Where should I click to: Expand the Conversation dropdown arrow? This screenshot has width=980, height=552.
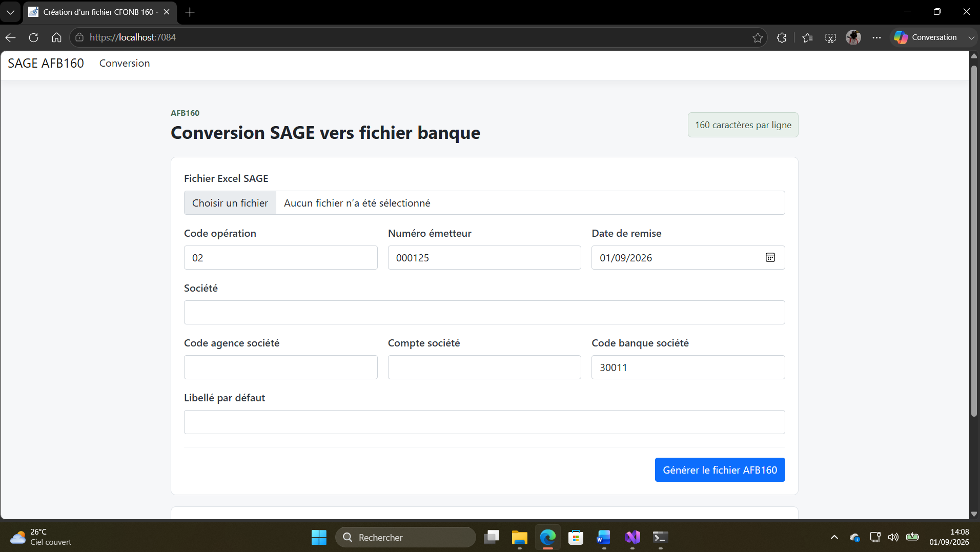tap(971, 37)
